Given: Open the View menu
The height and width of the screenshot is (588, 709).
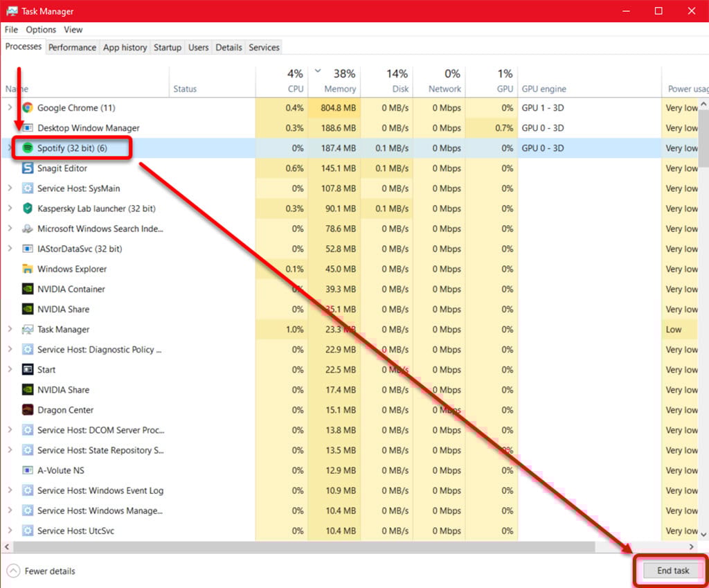Looking at the screenshot, I should coord(73,29).
